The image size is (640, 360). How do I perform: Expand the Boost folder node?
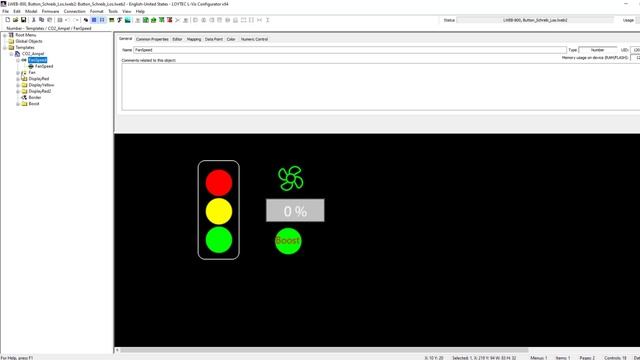point(18,104)
